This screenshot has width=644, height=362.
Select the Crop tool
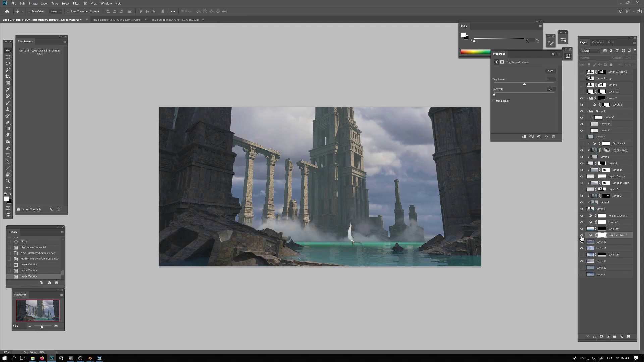click(x=8, y=77)
